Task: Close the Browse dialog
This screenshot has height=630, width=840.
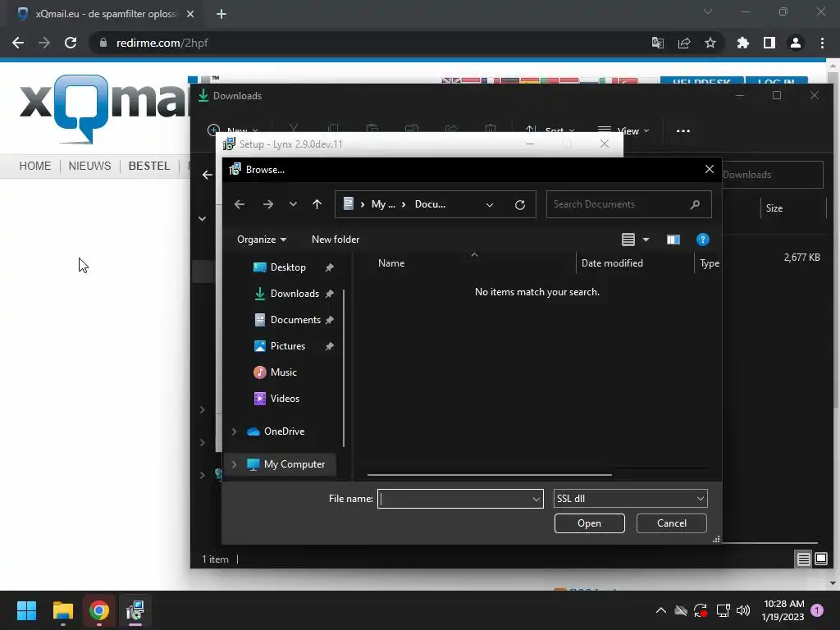Action: [x=710, y=169]
